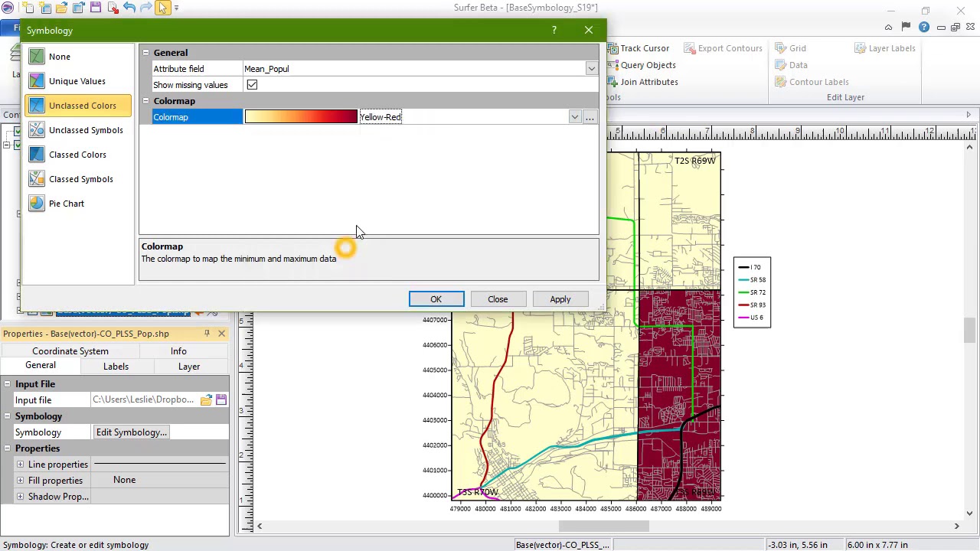
Task: Collapse the Colormap section
Action: pyautogui.click(x=145, y=101)
